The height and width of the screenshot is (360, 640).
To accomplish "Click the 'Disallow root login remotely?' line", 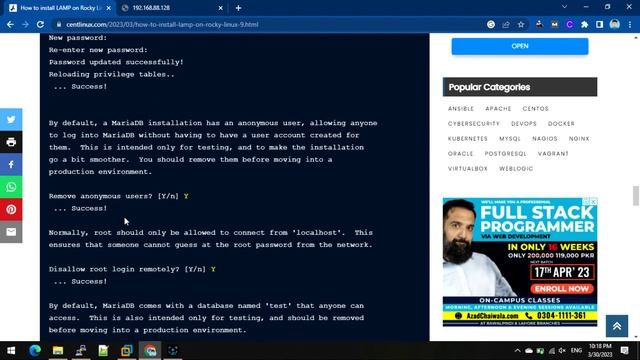I will tap(132, 269).
